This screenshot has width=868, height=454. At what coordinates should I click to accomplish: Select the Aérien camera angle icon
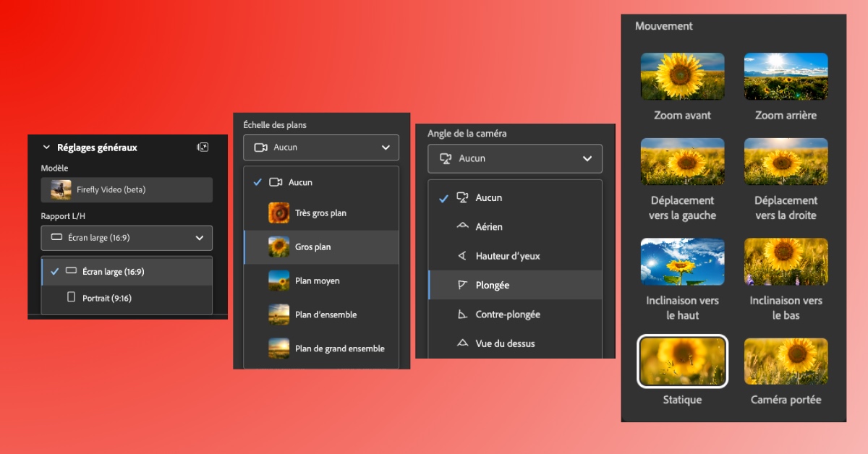coord(462,226)
